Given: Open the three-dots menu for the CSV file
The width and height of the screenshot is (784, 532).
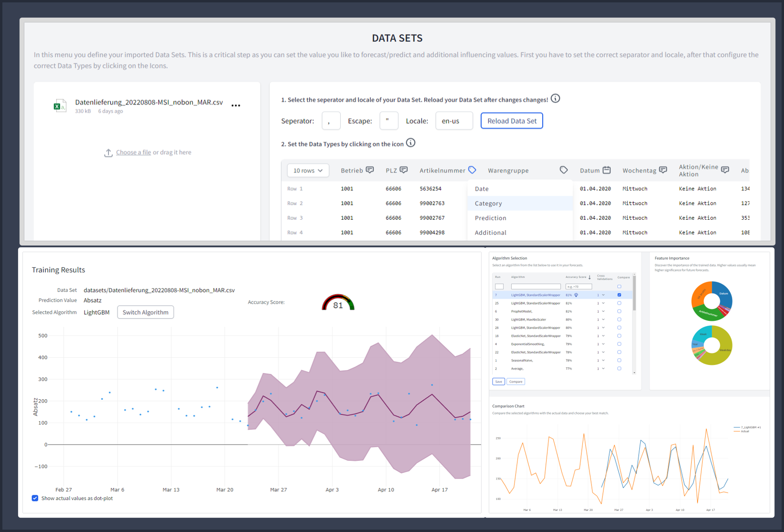Looking at the screenshot, I should [236, 106].
